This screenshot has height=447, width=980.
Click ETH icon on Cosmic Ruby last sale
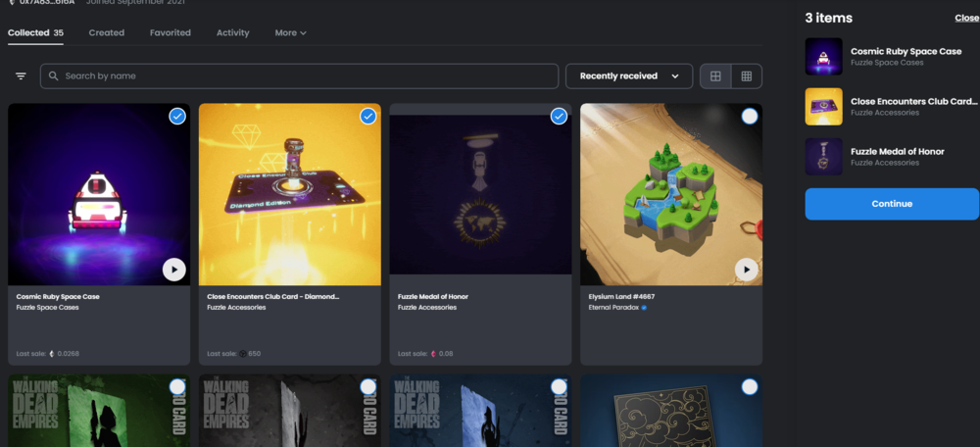(x=52, y=354)
